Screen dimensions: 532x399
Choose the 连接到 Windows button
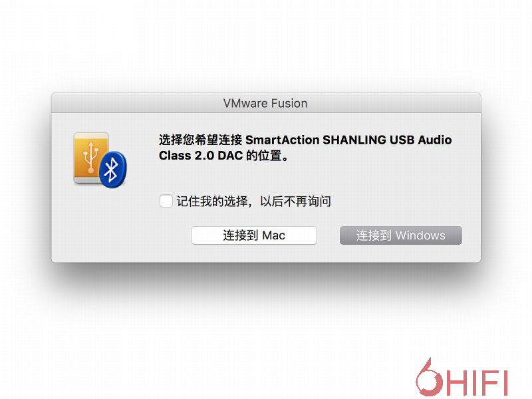pos(401,235)
